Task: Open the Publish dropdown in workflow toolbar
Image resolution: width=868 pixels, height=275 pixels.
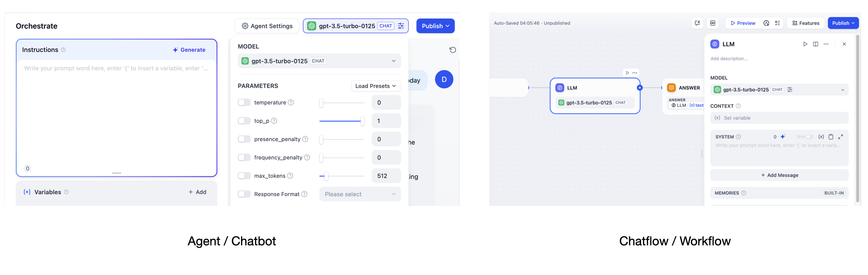Action: (x=843, y=23)
